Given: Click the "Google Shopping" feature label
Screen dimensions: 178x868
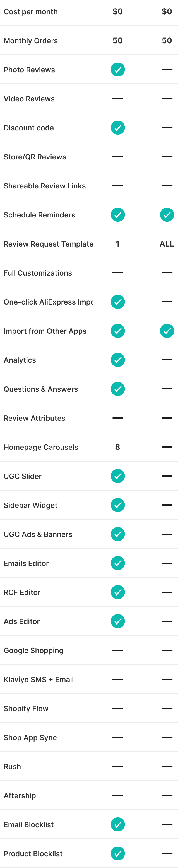Looking at the screenshot, I should tap(34, 650).
